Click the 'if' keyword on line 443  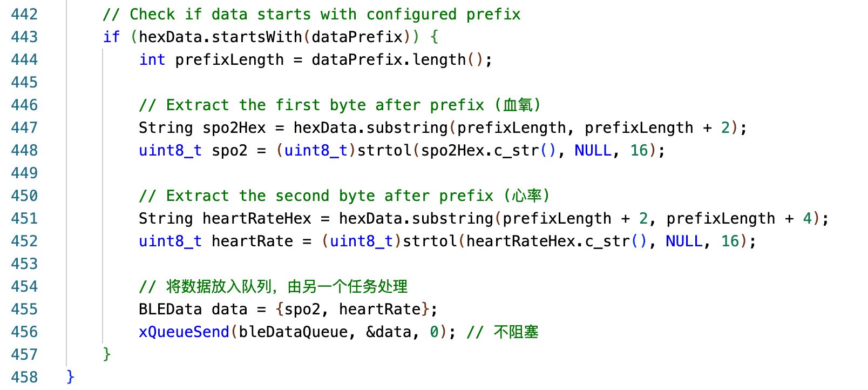111,37
